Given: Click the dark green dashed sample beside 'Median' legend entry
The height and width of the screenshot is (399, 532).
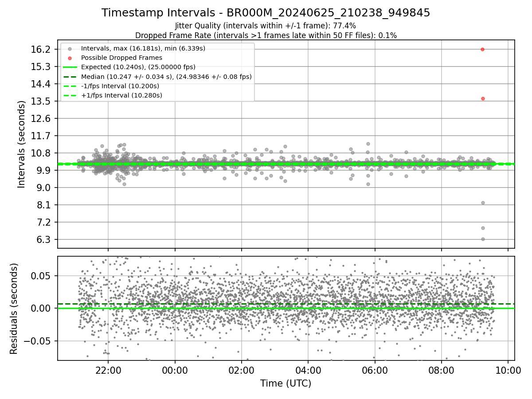Looking at the screenshot, I should pyautogui.click(x=69, y=76).
